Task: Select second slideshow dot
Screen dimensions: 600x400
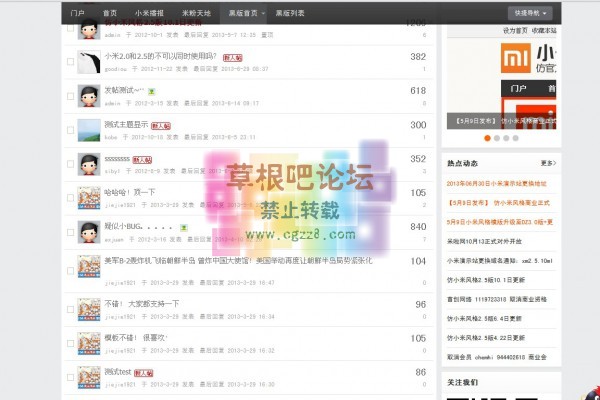Action: coord(497,138)
